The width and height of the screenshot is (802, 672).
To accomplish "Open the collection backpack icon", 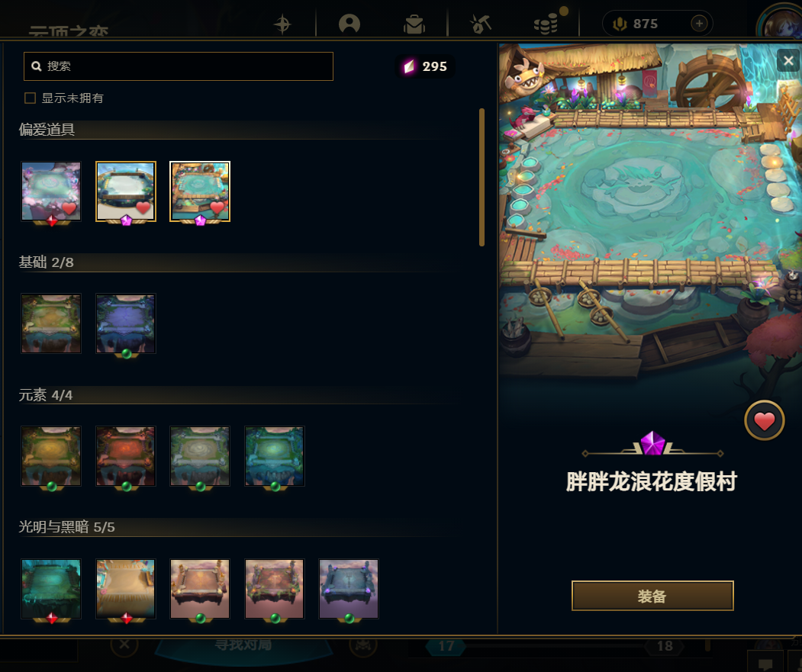I will point(414,24).
